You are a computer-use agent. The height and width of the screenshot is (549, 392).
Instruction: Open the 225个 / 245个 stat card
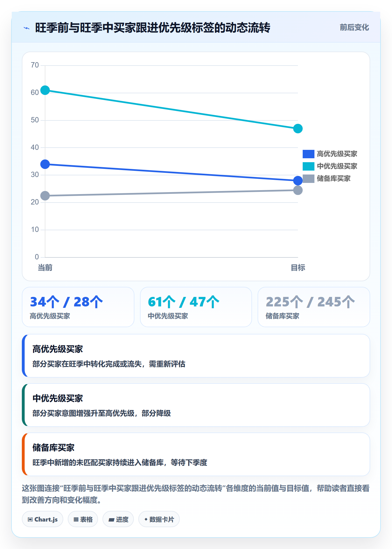point(314,307)
